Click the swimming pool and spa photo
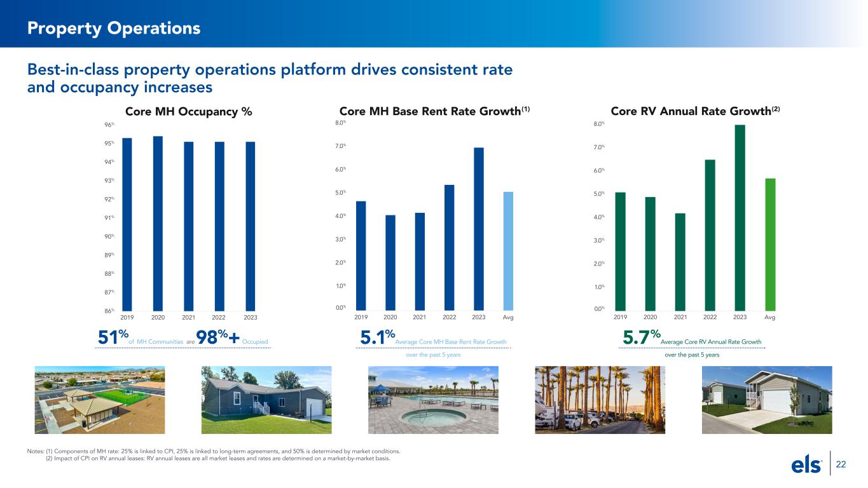868x488 pixels. pos(433,400)
